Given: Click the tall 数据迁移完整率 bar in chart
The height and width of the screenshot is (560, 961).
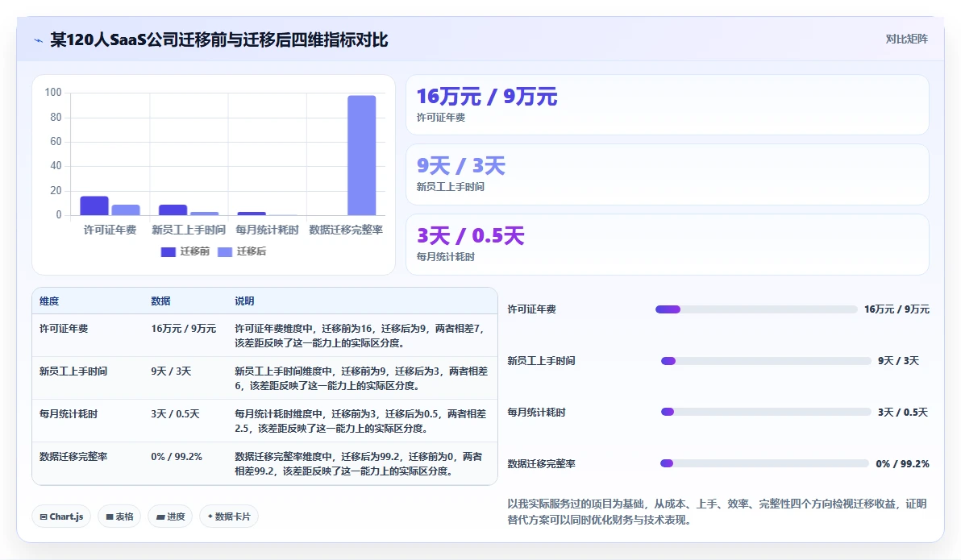Looking at the screenshot, I should click(x=362, y=156).
